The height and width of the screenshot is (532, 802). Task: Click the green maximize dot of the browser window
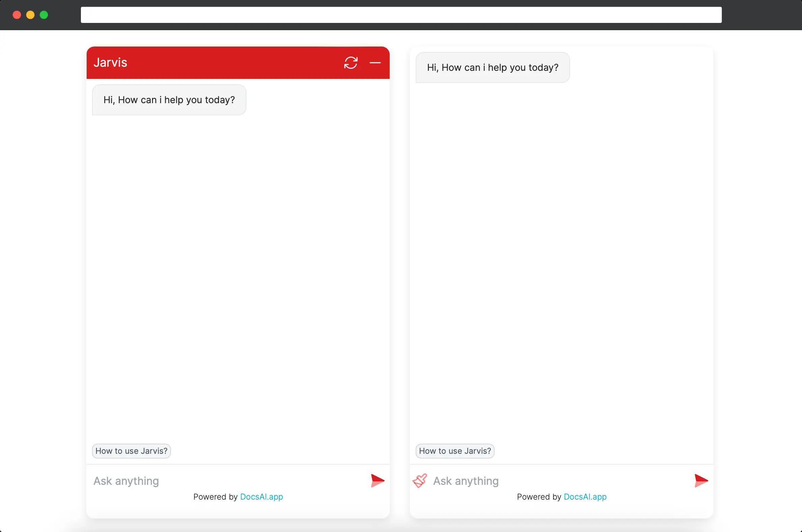[44, 15]
